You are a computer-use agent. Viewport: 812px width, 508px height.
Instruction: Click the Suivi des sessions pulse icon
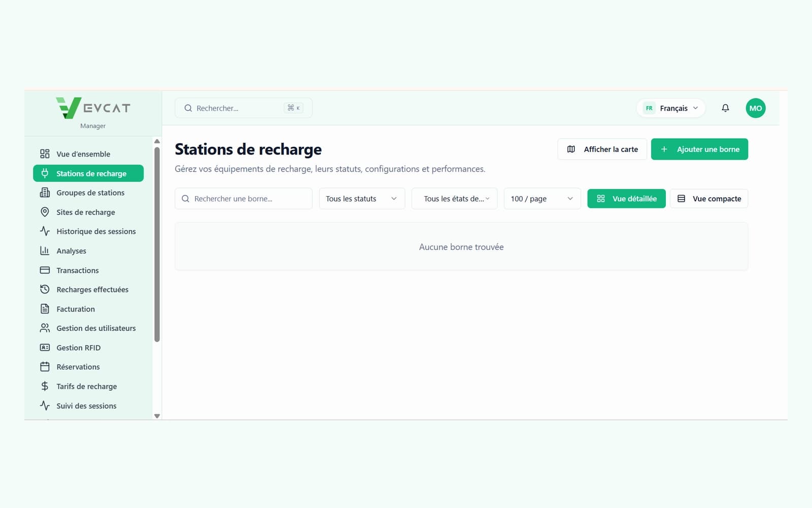point(45,406)
